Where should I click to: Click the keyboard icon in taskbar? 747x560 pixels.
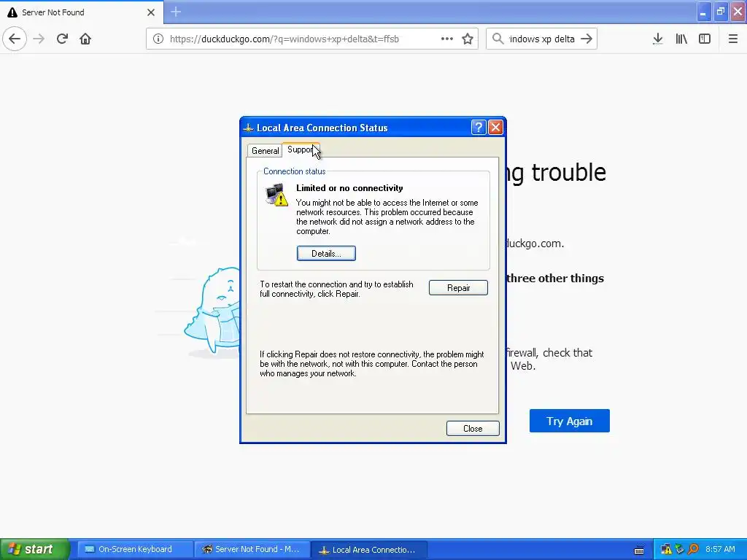[x=639, y=551]
